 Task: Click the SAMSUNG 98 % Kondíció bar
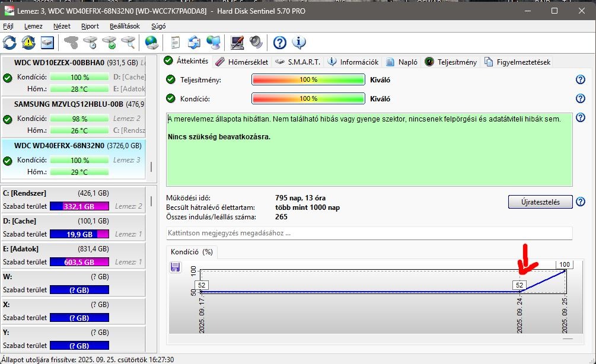[x=79, y=119]
